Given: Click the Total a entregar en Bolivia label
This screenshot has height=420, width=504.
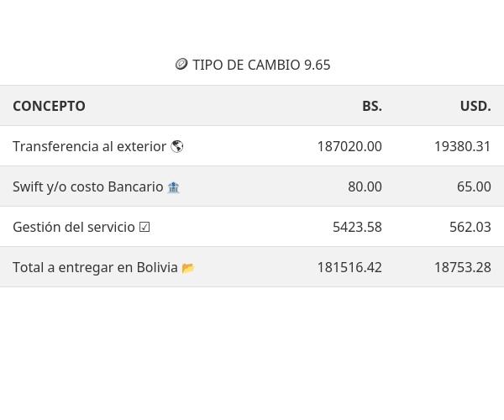Looking at the screenshot, I should (95, 267).
